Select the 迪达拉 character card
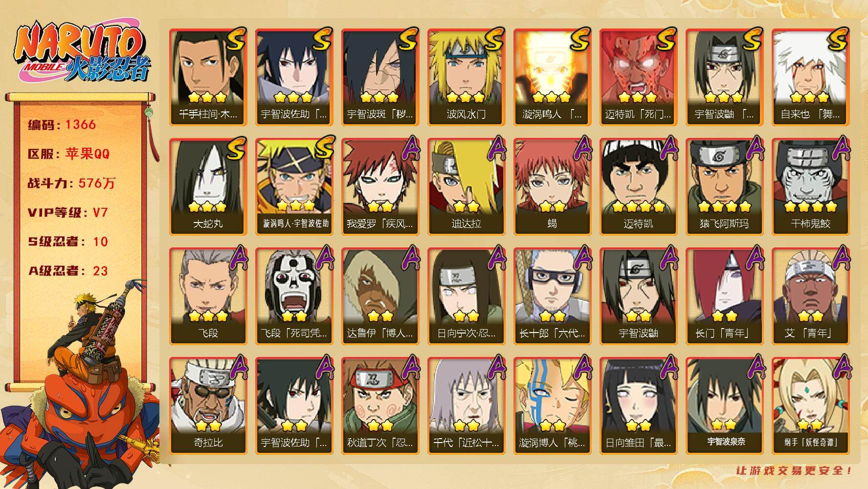Screen dimensions: 868x489 [x=466, y=187]
